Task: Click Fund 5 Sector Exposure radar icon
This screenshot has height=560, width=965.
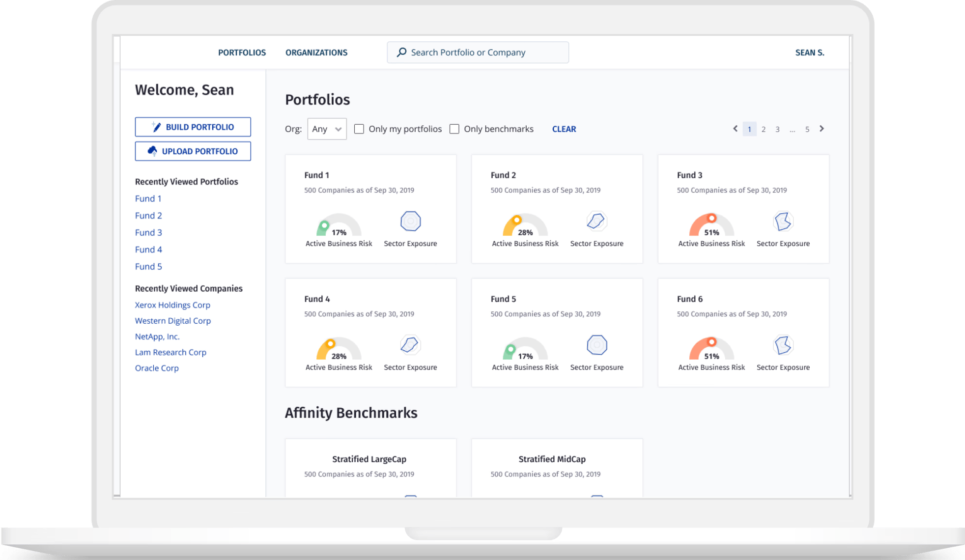Action: point(596,345)
